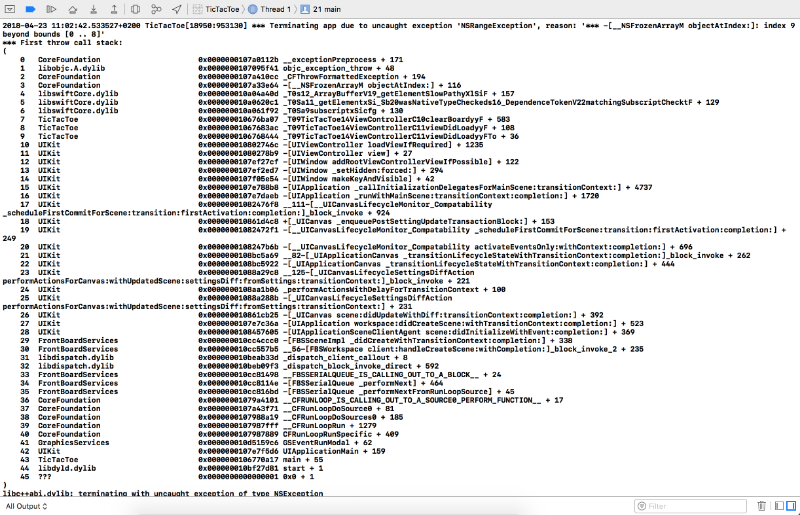
Task: Click 'libobjc.A.dylib' module name
Action: [x=71, y=68]
